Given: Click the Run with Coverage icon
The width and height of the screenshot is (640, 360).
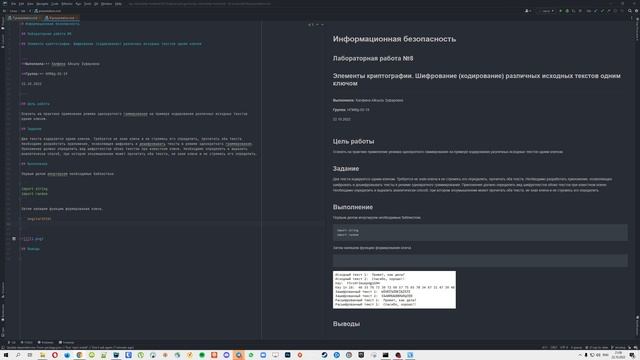Looking at the screenshot, I should coord(573,11).
